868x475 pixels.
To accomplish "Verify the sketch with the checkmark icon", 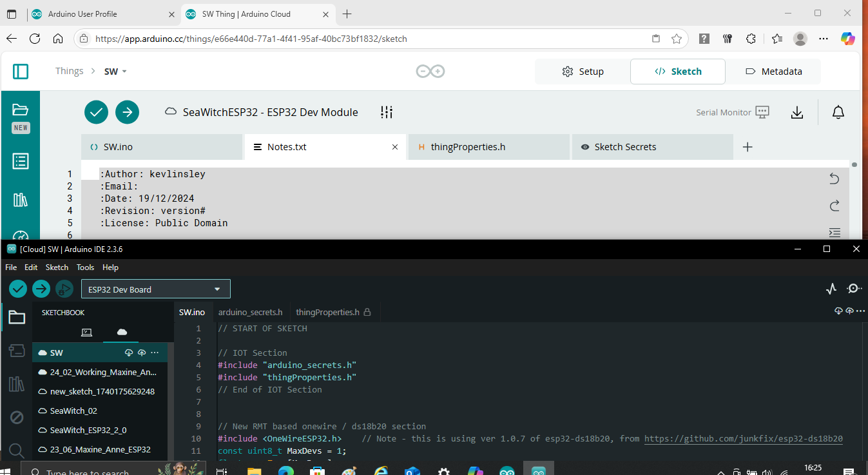I will click(x=96, y=111).
